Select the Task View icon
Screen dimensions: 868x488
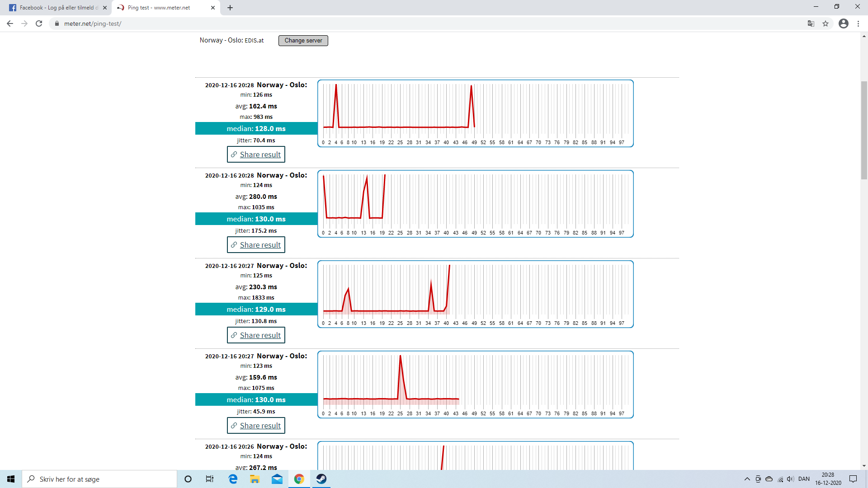pos(209,479)
